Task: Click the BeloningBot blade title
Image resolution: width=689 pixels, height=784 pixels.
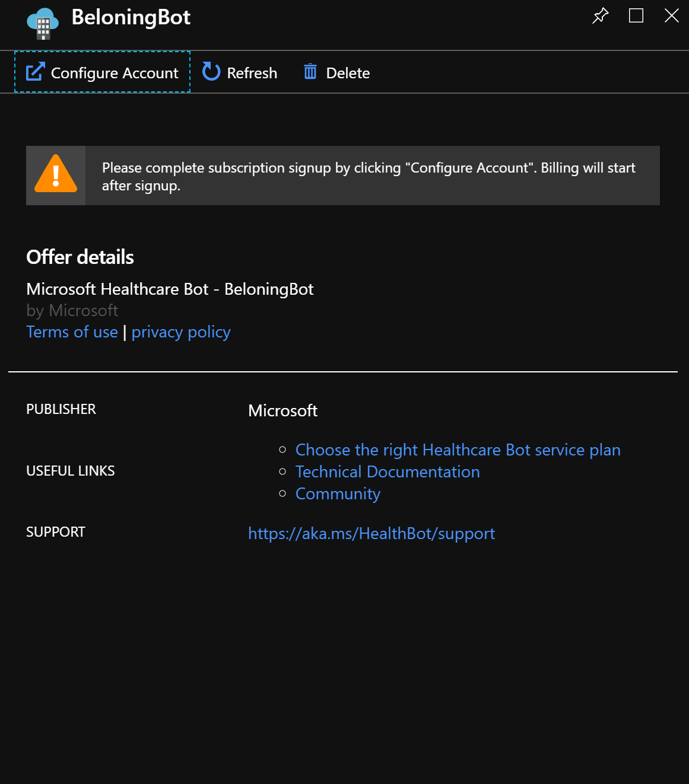Action: tap(131, 17)
